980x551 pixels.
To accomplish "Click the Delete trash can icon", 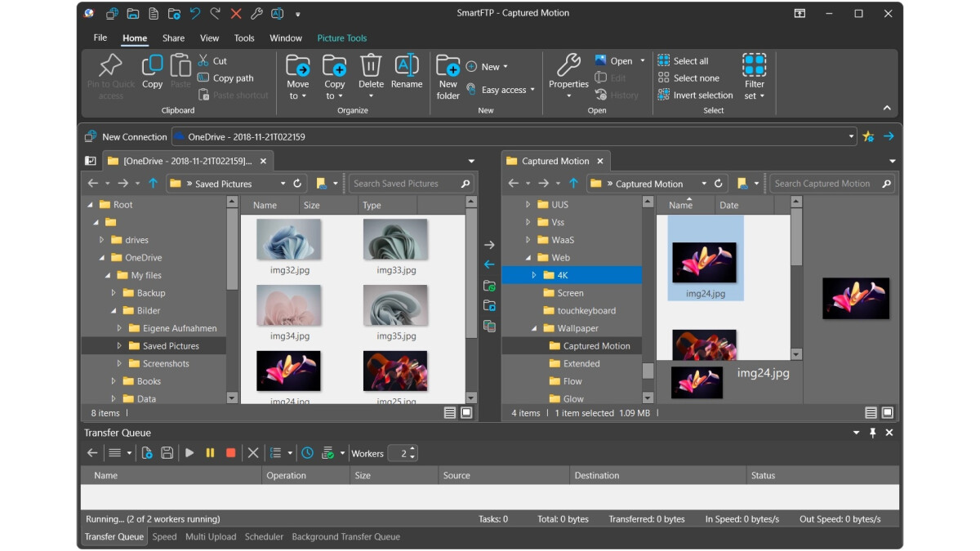I will [x=371, y=65].
